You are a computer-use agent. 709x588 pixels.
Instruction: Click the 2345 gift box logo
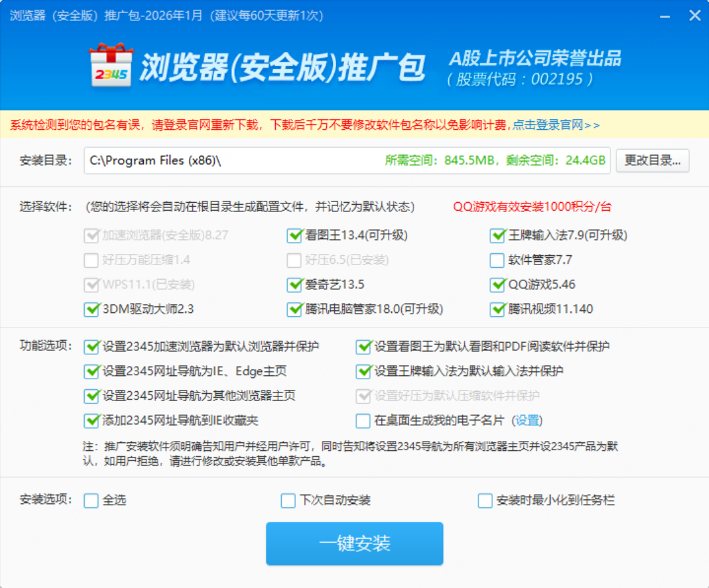[110, 65]
